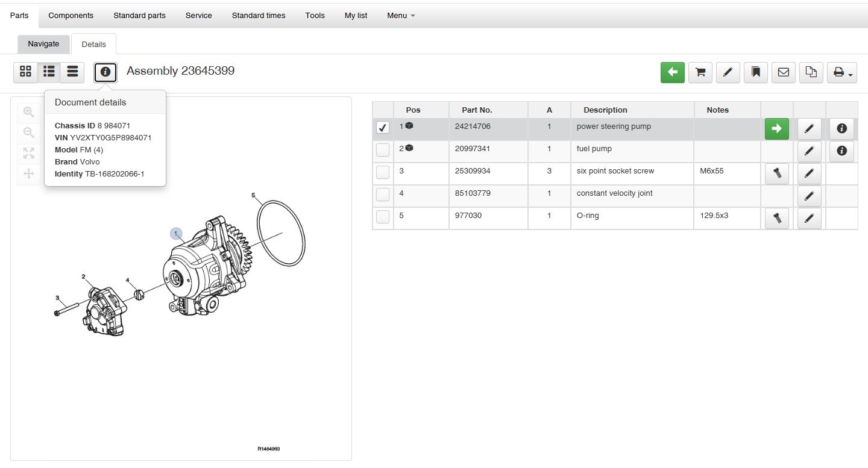This screenshot has width=868, height=468.
Task: Uncheck the power steering pump checkbox
Action: coord(383,128)
